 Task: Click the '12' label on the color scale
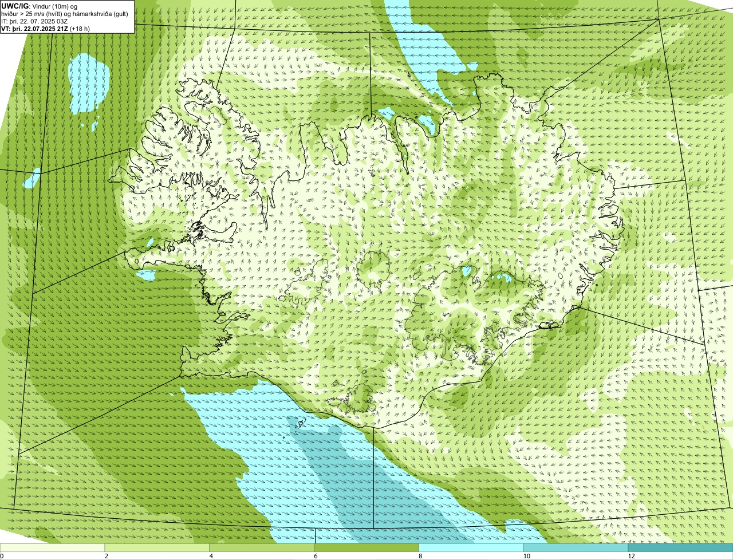(x=630, y=556)
